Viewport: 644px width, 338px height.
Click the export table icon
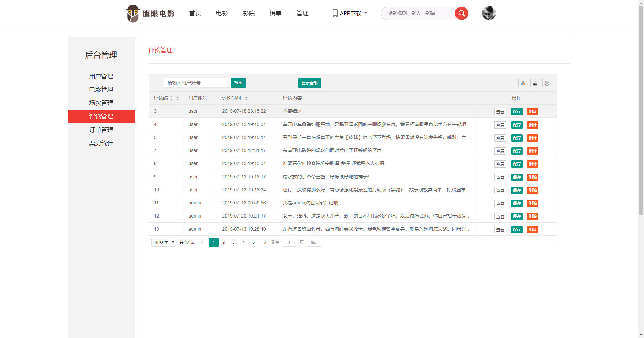(535, 83)
